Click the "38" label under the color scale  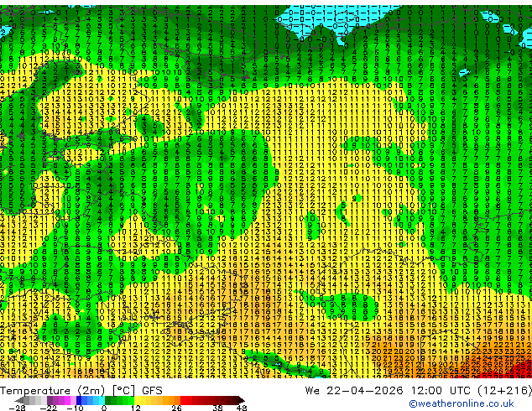[217, 408]
